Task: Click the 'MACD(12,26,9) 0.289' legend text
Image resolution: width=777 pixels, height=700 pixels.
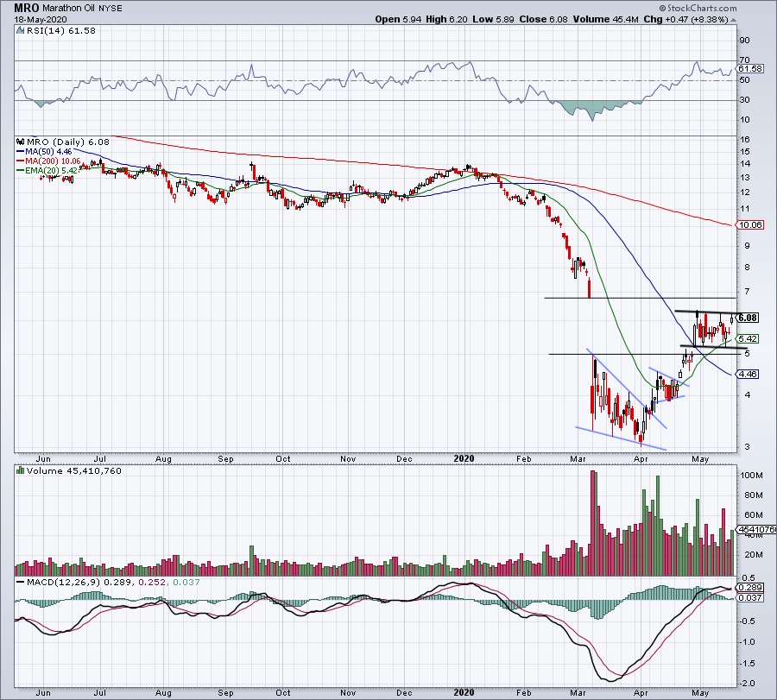Action: click(x=79, y=582)
